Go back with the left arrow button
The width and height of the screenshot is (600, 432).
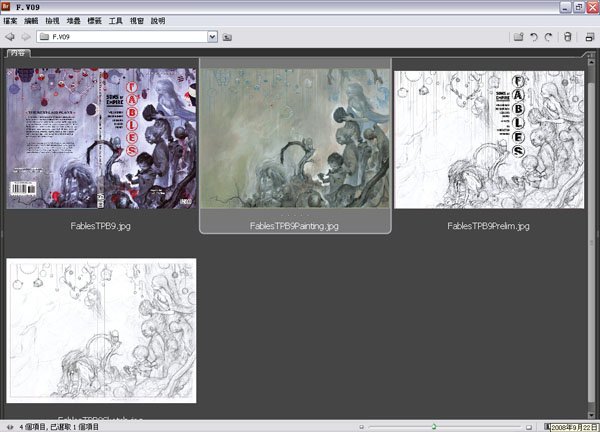10,37
